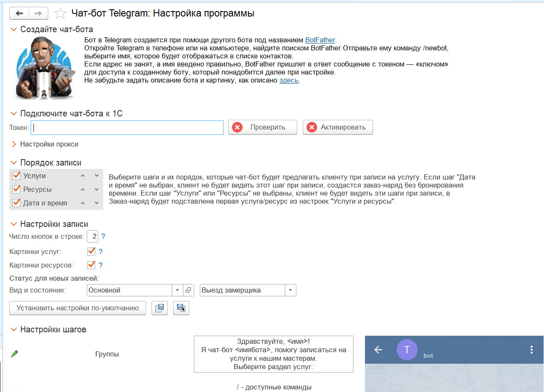The height and width of the screenshot is (392, 544).
Task: Open the Основной item with the open-form icon
Action: pyautogui.click(x=188, y=290)
